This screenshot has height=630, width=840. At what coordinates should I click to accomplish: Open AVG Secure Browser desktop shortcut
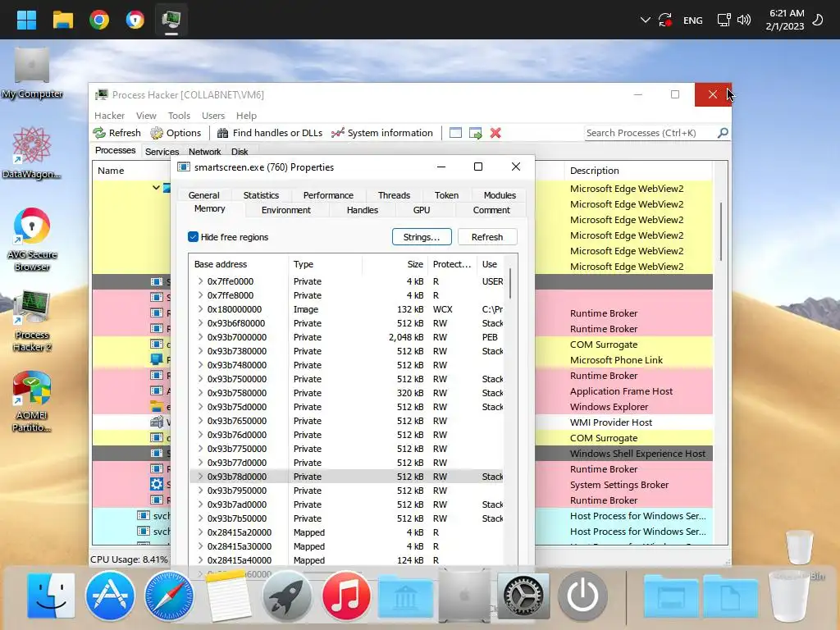(32, 240)
